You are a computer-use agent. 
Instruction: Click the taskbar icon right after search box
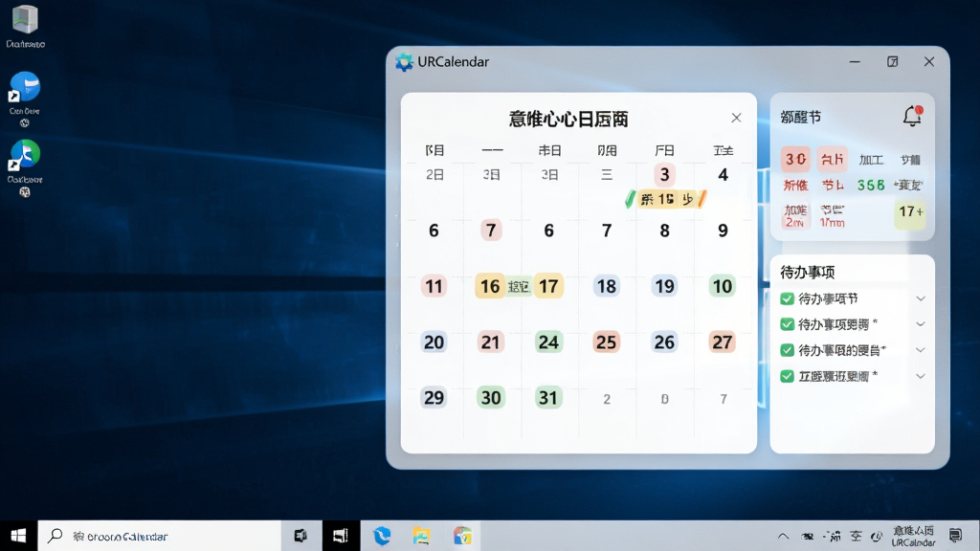(x=301, y=536)
